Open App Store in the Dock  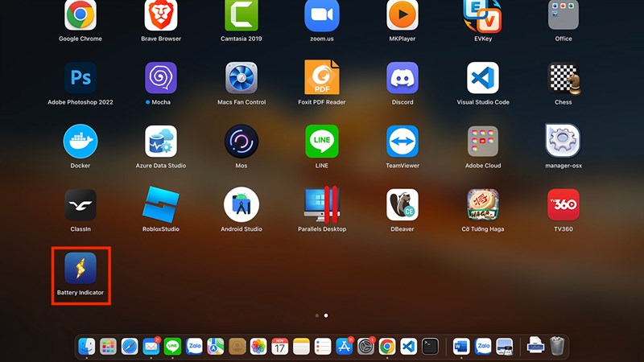pyautogui.click(x=345, y=347)
